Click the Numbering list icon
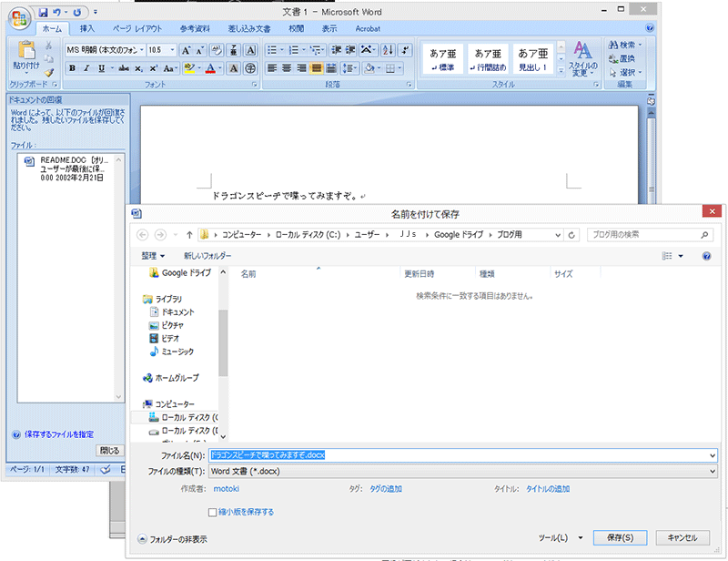This screenshot has width=728, height=561. (x=294, y=50)
